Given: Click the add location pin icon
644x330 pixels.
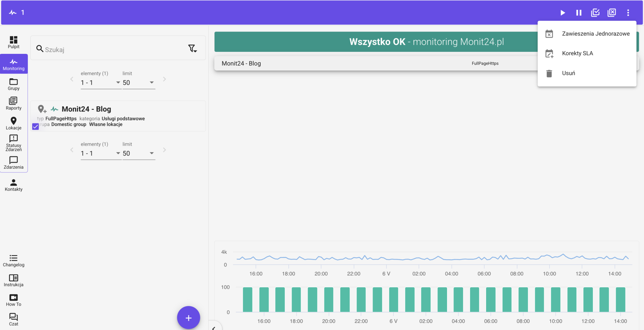Looking at the screenshot, I should click(42, 109).
